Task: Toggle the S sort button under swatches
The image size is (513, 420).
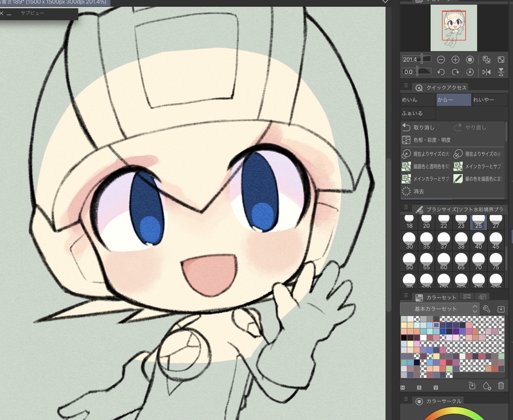Action: tap(419, 388)
